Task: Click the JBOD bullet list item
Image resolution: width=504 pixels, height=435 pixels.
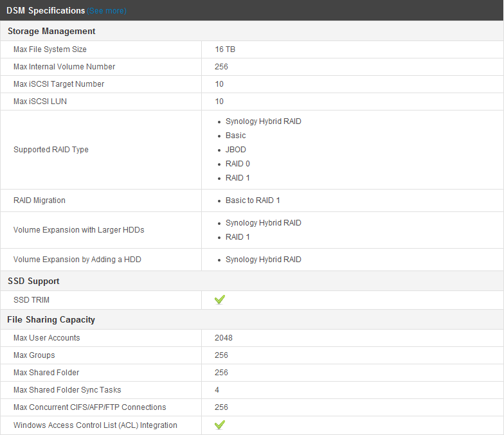Action: click(236, 150)
